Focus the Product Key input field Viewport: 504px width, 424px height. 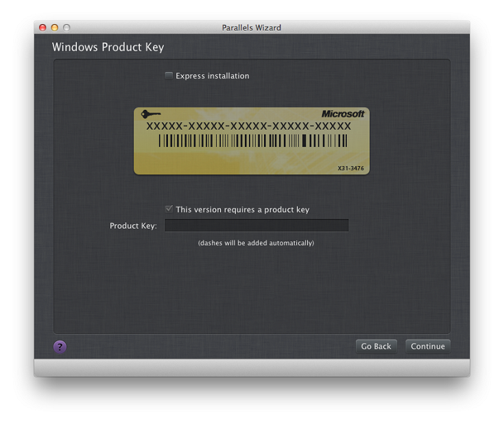(256, 225)
